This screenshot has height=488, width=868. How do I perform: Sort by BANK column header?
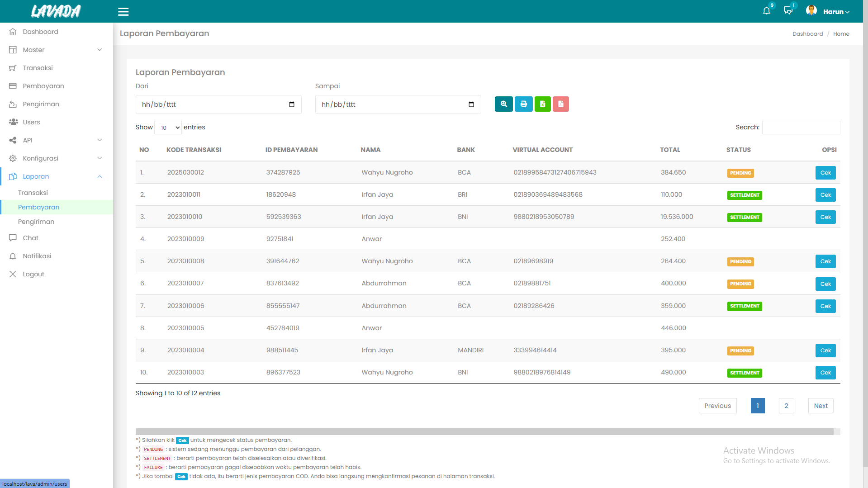click(x=466, y=150)
